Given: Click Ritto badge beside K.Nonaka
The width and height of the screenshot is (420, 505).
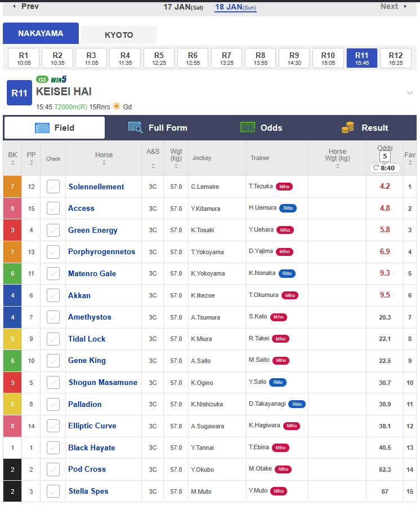Looking at the screenshot, I should (x=287, y=273).
